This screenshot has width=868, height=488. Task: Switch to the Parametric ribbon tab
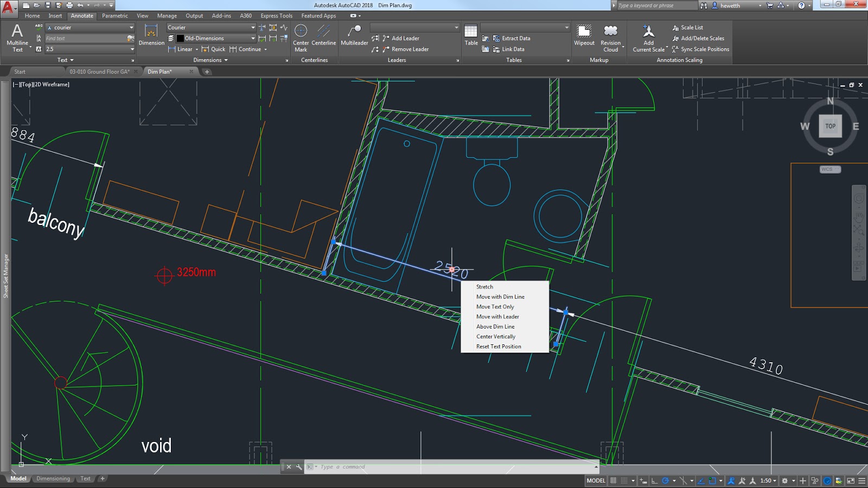[115, 16]
